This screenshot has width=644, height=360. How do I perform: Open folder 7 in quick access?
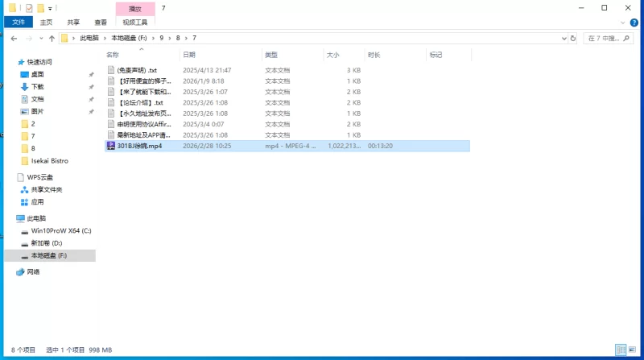click(33, 136)
